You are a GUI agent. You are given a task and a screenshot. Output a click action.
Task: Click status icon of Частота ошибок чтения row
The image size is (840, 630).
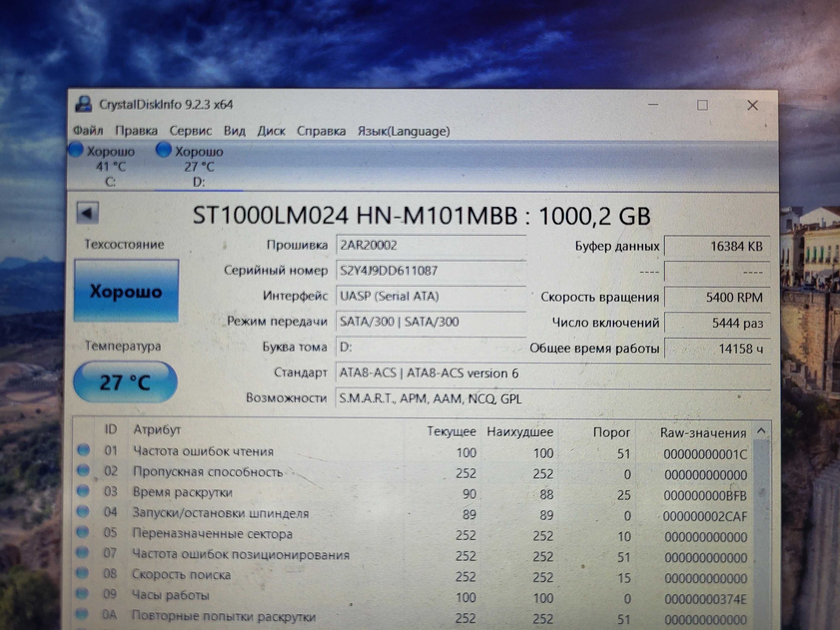(x=84, y=450)
